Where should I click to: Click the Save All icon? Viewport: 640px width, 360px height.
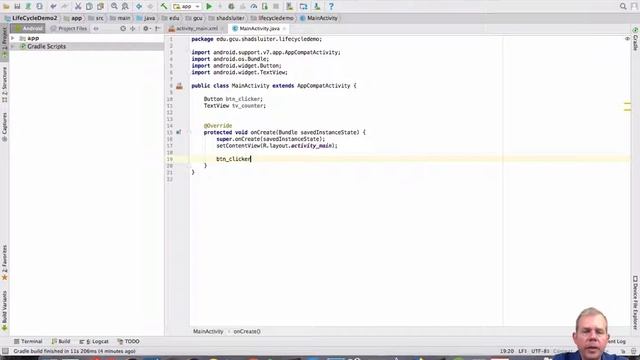pyautogui.click(x=17, y=7)
